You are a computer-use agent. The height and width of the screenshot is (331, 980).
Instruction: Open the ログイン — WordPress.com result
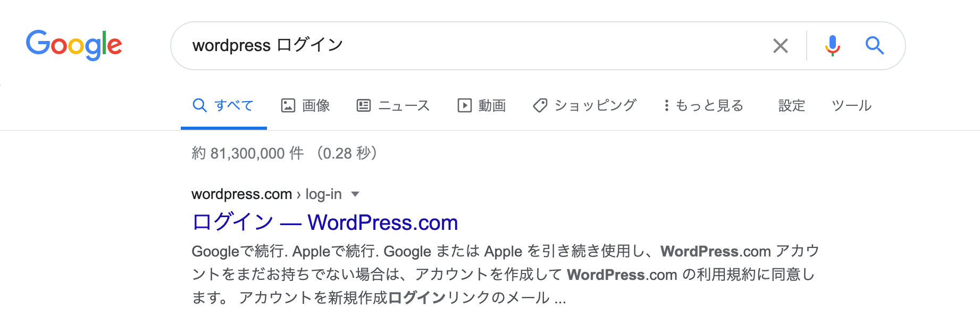click(x=325, y=222)
